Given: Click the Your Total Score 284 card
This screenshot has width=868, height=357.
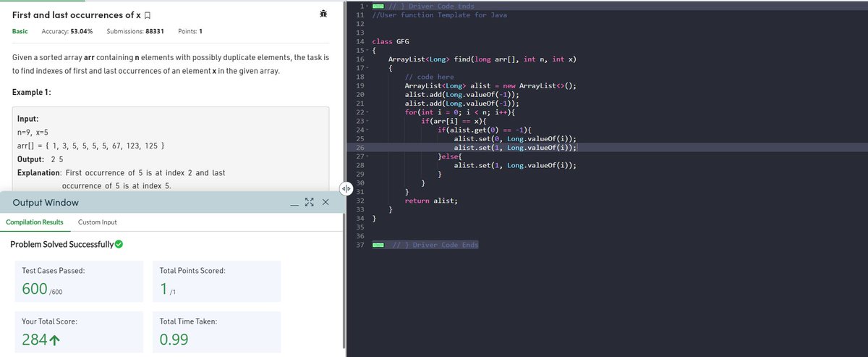Looking at the screenshot, I should (78, 333).
